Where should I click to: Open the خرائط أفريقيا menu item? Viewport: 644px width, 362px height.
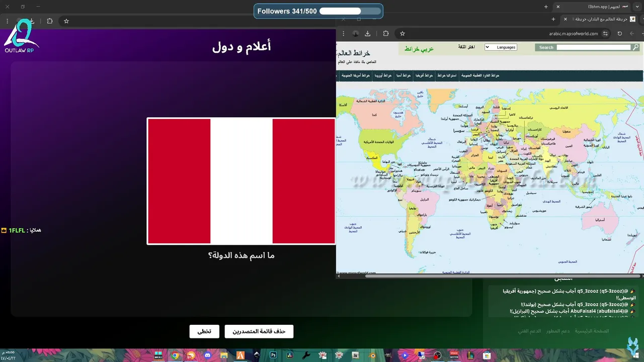[424, 75]
